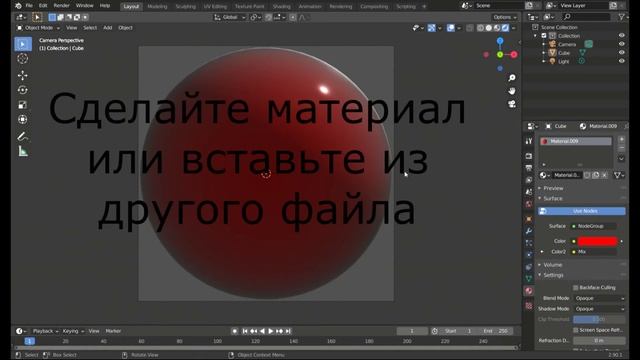Open the Shadow Mode dropdown
The width and height of the screenshot is (640, 360).
599,309
